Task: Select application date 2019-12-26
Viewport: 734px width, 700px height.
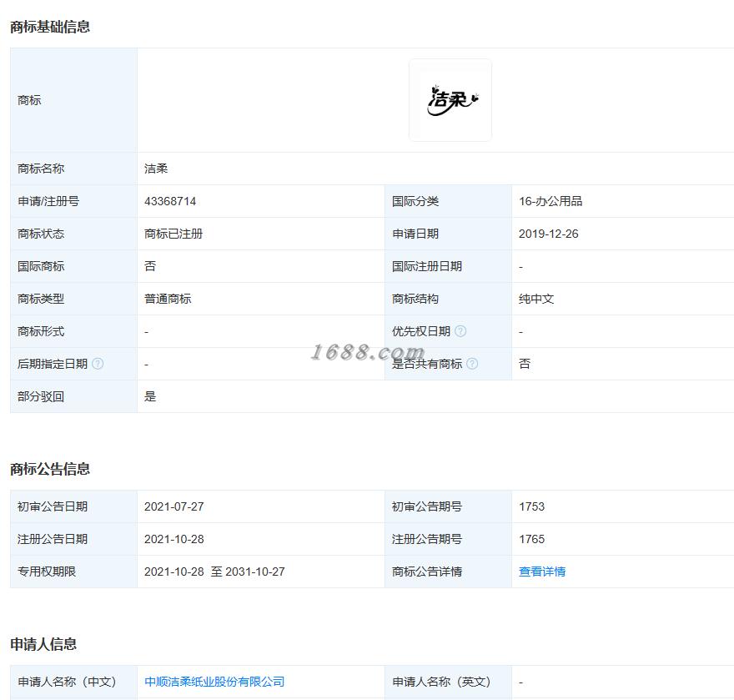Action: (x=549, y=234)
